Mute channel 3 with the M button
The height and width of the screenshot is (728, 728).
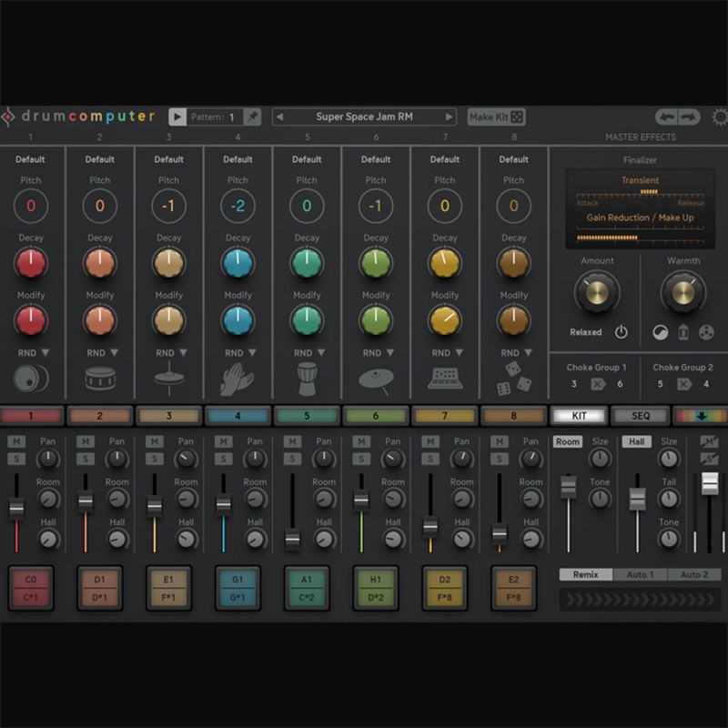[x=155, y=441]
